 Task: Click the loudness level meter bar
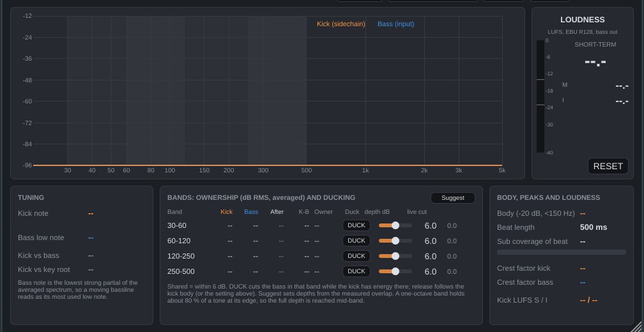[540, 96]
